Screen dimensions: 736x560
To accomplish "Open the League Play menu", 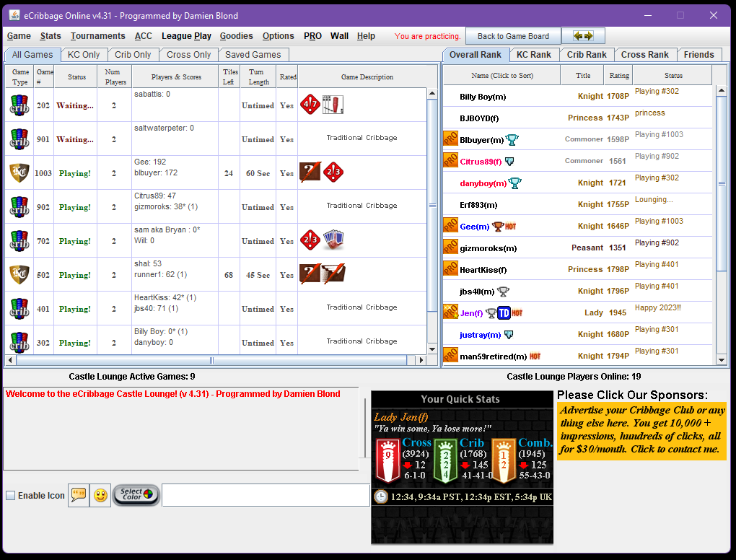I will coord(186,36).
